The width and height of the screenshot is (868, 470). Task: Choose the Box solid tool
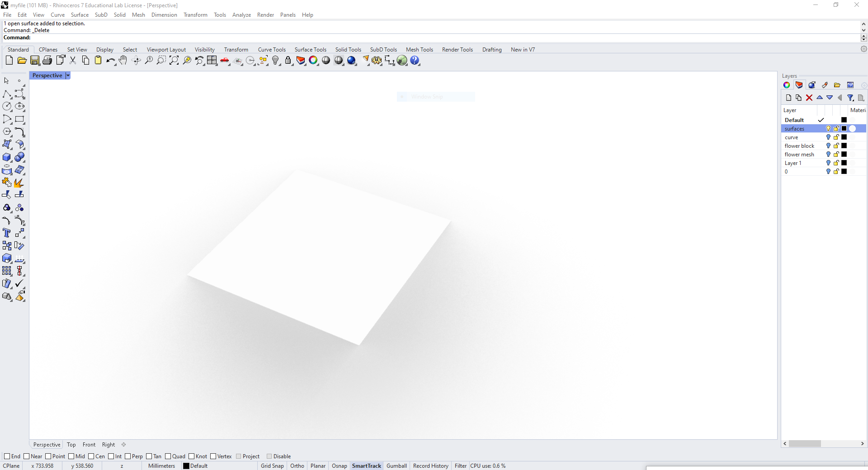point(7,157)
